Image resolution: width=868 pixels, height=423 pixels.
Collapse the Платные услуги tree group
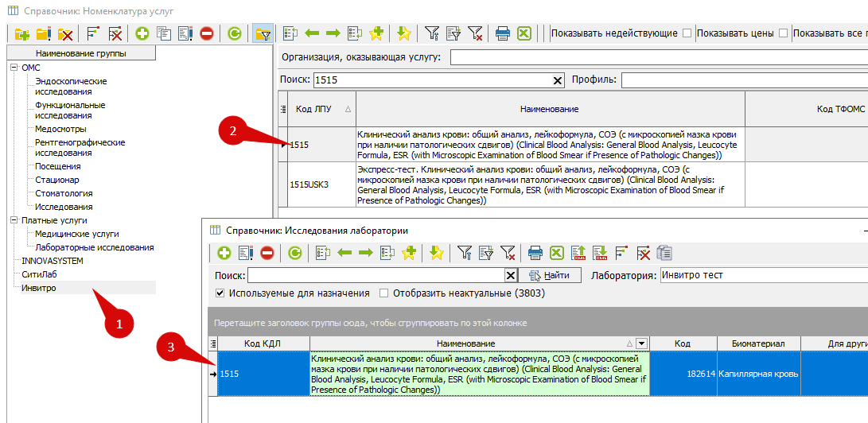(14, 220)
